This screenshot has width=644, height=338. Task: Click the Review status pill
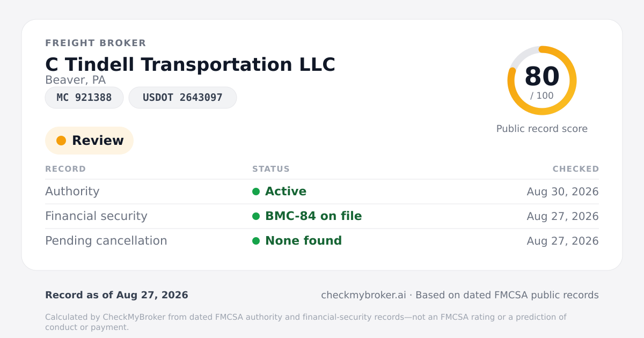tap(89, 141)
